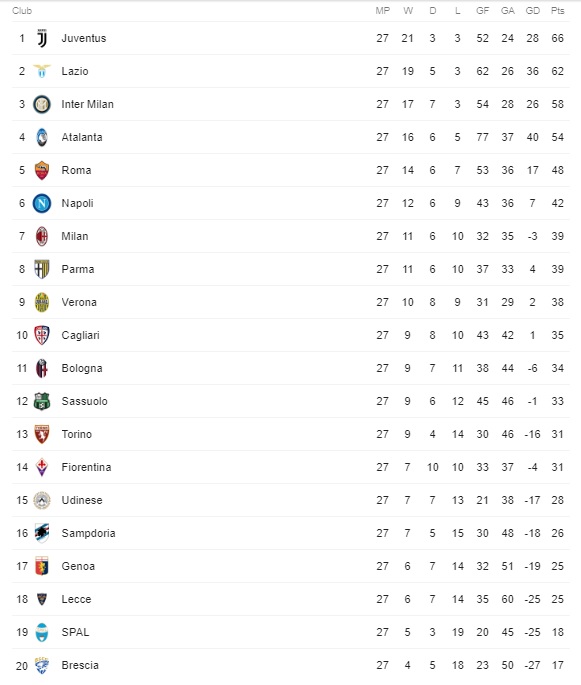Click the Juventus club crest icon
The height and width of the screenshot is (685, 581).
pos(42,38)
